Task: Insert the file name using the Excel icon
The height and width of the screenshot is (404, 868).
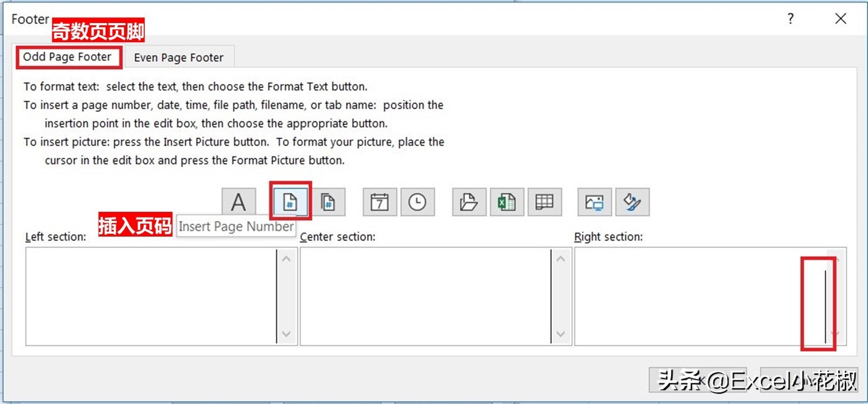Action: tap(506, 202)
